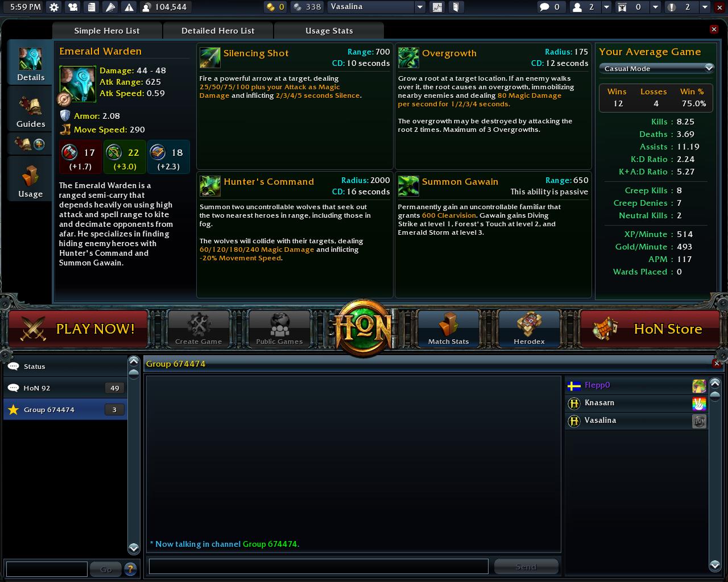The width and height of the screenshot is (728, 582).
Task: Open the HoN Store
Action: pyautogui.click(x=650, y=329)
